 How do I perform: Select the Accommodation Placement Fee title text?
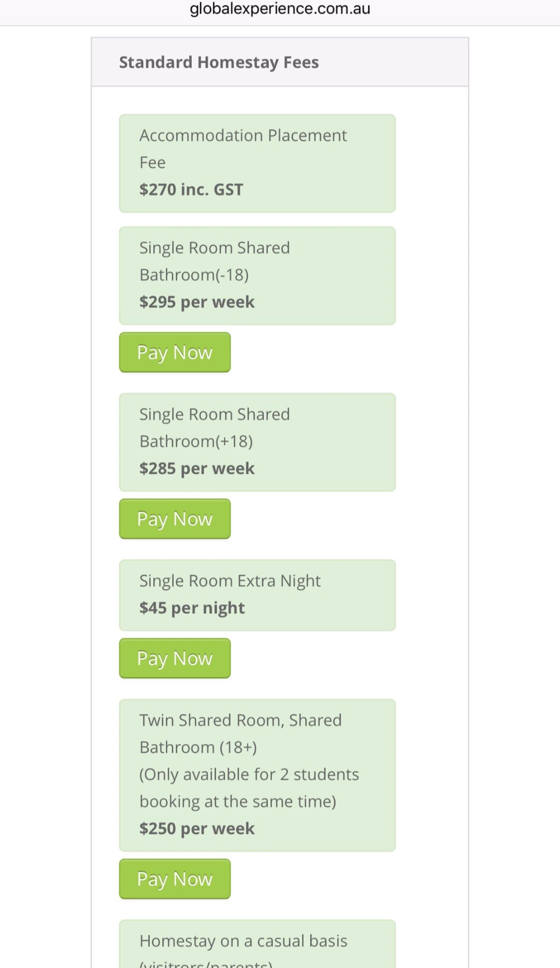coord(243,148)
